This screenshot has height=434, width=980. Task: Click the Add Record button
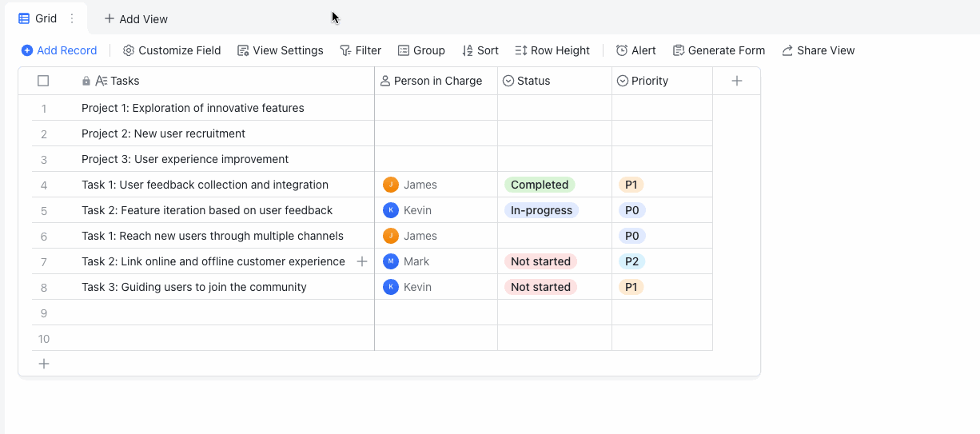click(59, 50)
